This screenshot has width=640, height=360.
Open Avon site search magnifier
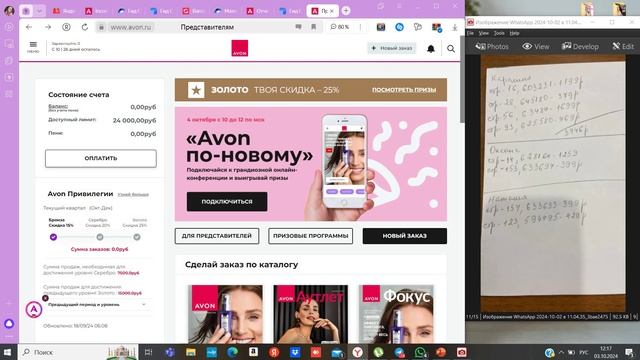[x=451, y=49]
